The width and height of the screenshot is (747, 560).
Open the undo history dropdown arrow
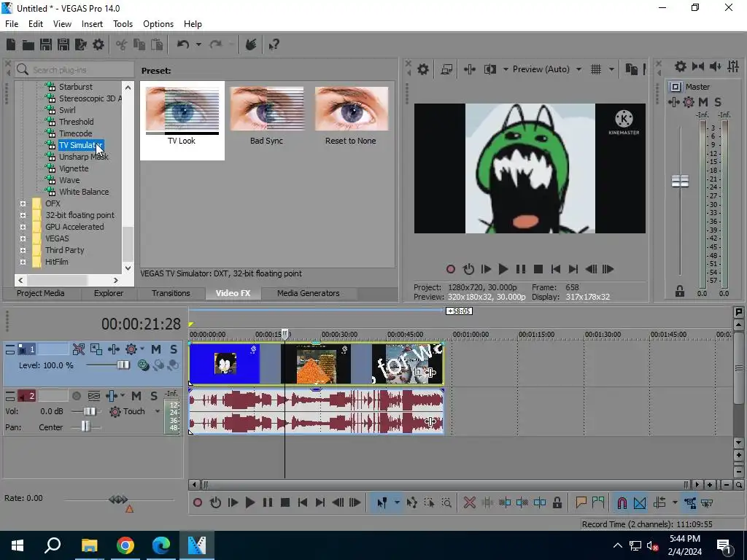(198, 44)
